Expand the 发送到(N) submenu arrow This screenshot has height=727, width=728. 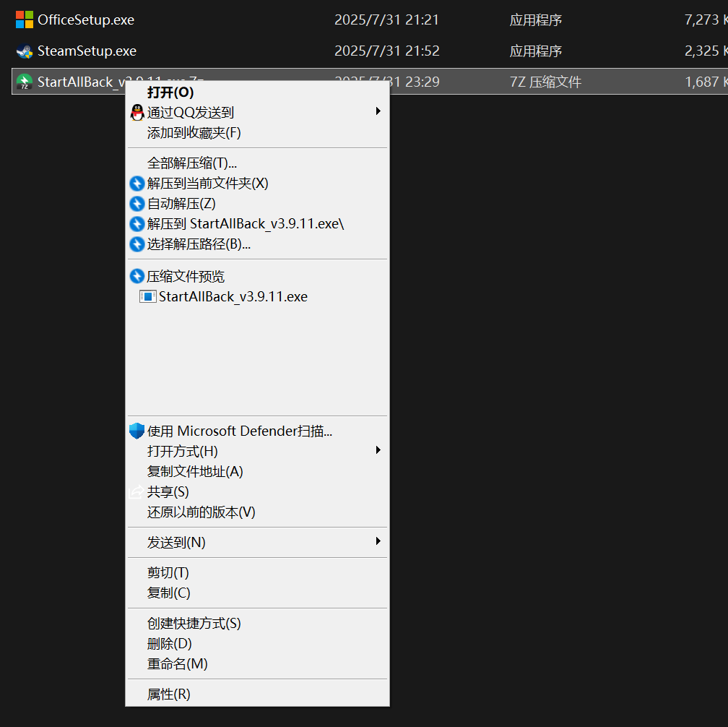pos(378,541)
